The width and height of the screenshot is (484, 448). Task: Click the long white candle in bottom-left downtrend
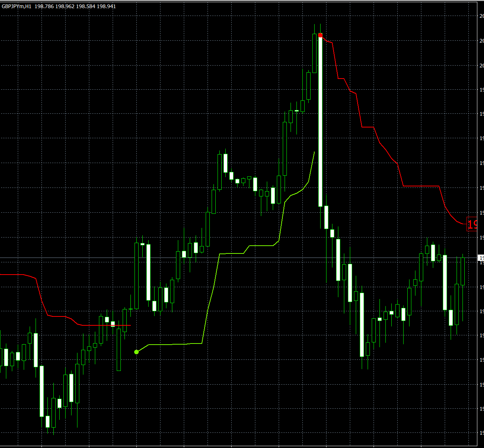[x=42, y=391]
